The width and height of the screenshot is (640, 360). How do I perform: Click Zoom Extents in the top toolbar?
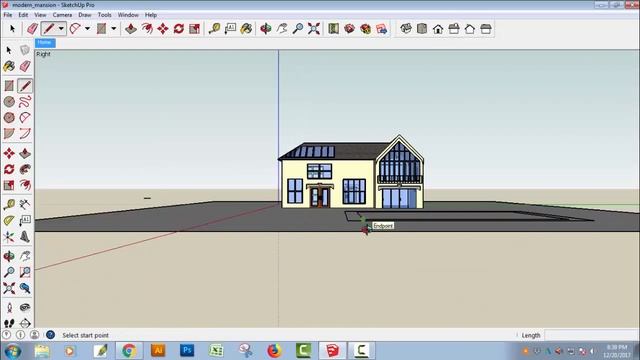(314, 29)
